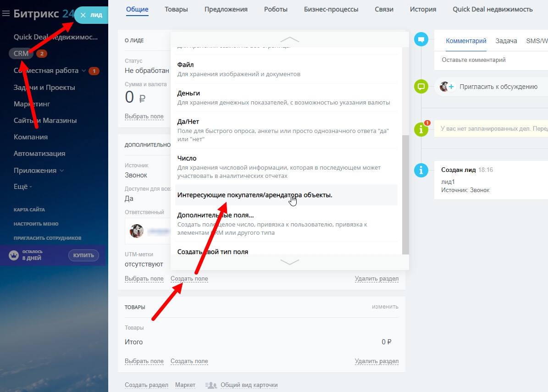This screenshot has width=548, height=392.
Task: Click the info icon with red notification badge
Action: [x=421, y=129]
